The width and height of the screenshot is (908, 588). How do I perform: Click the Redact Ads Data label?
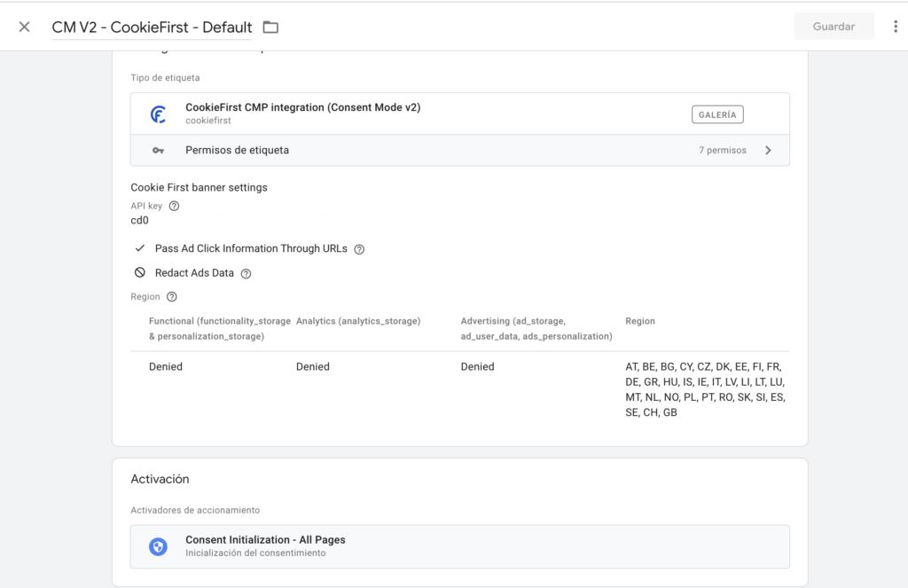(x=194, y=273)
